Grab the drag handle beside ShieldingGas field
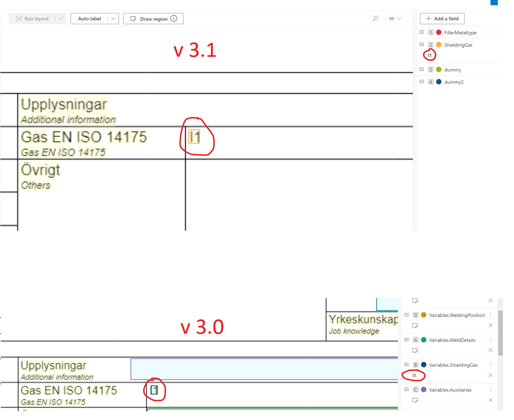 click(x=421, y=45)
